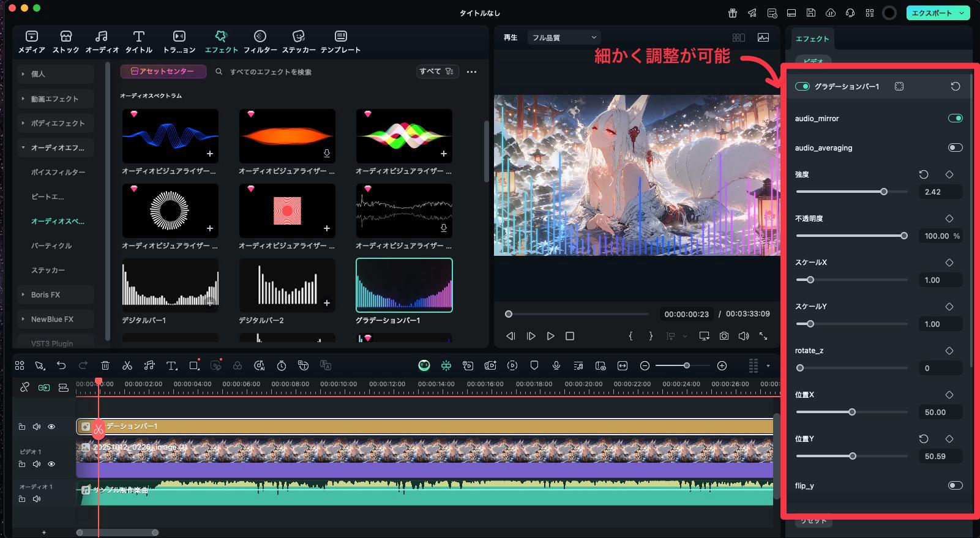Viewport: 980px width, 538px height.
Task: Click the delete trash icon in timeline toolbar
Action: 105,365
